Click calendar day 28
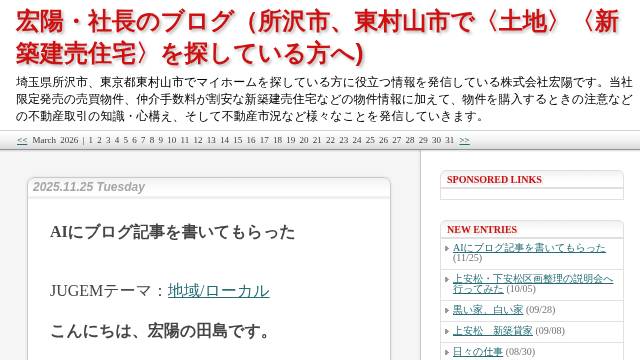Viewport: 640px width, 360px height. [410, 140]
